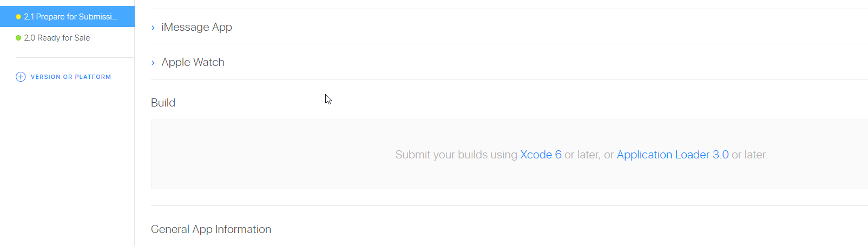Click the Build section heading
The width and height of the screenshot is (868, 246).
click(x=163, y=103)
